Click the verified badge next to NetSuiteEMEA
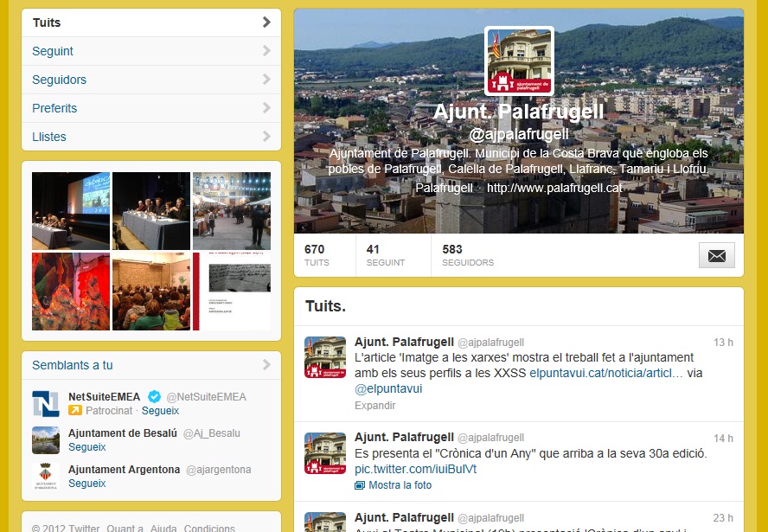This screenshot has width=768, height=532. (154, 396)
